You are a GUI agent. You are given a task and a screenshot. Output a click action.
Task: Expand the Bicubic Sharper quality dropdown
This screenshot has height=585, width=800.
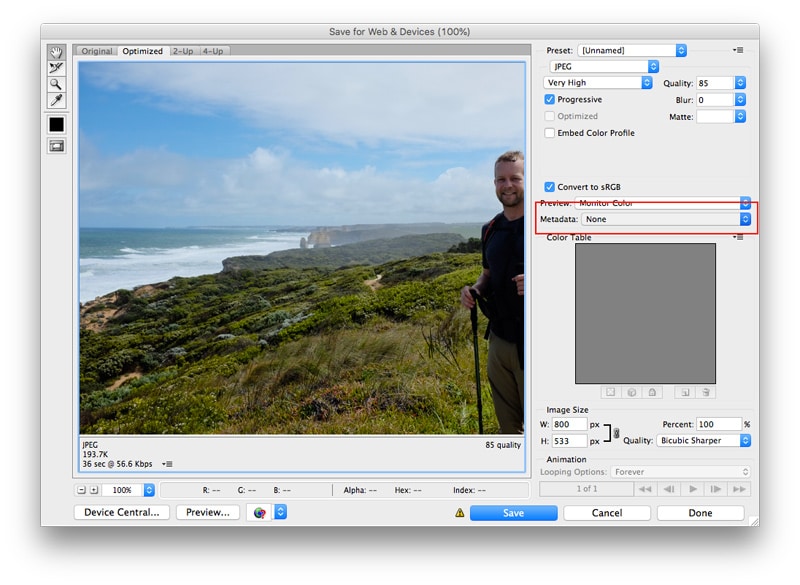click(x=704, y=440)
